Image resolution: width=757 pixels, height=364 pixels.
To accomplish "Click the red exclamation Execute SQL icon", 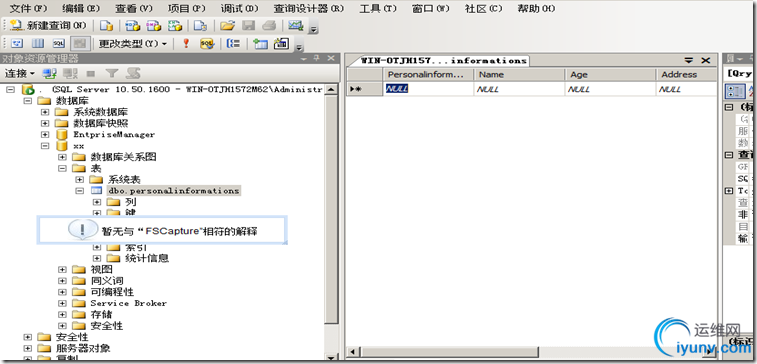I will point(186,43).
